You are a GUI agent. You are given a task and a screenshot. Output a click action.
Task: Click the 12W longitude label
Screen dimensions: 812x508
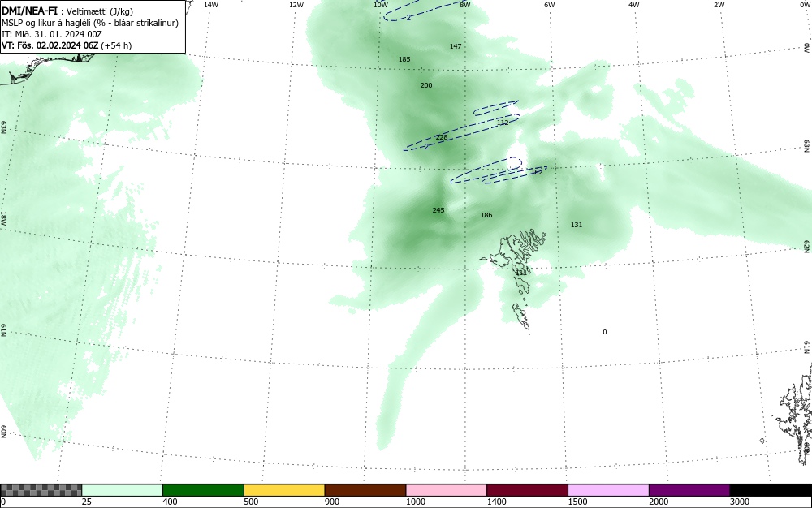(296, 5)
